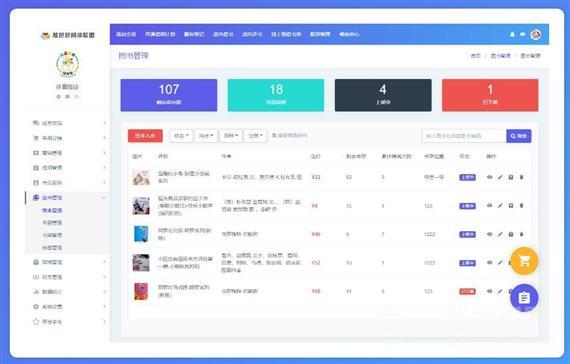This screenshot has width=570, height=364.
Task: Select the last submenu under book management
Action: tap(52, 248)
